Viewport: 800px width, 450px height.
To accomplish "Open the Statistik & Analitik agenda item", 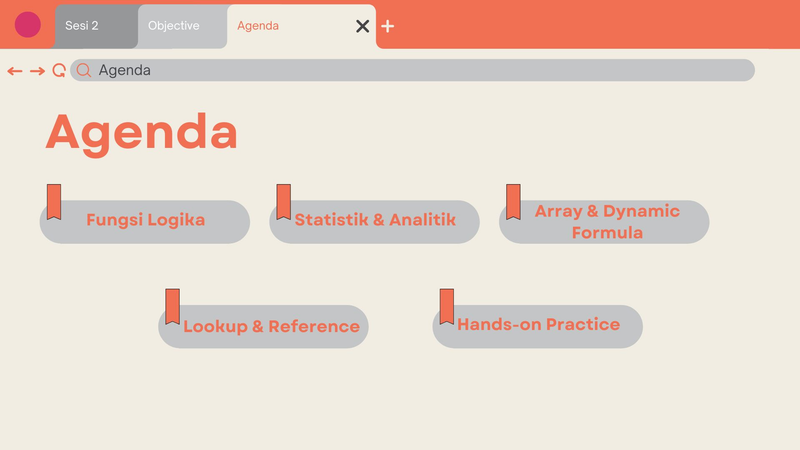I will 374,221.
